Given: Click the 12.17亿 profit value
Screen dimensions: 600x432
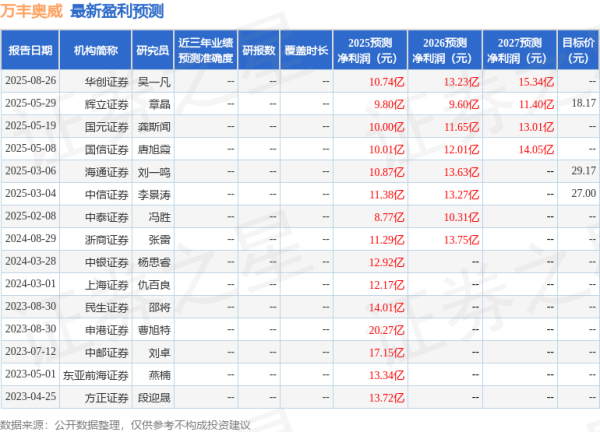Looking at the screenshot, I should [x=386, y=285].
